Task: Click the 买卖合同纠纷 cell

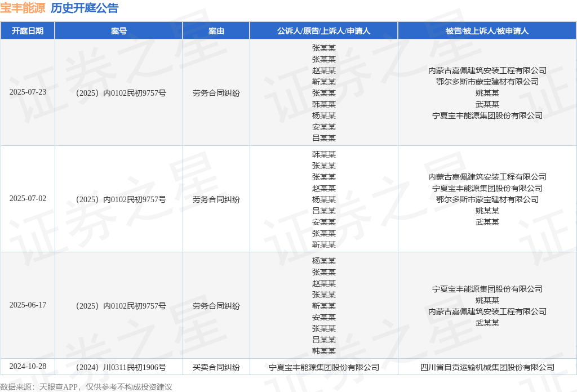Action: click(x=216, y=367)
